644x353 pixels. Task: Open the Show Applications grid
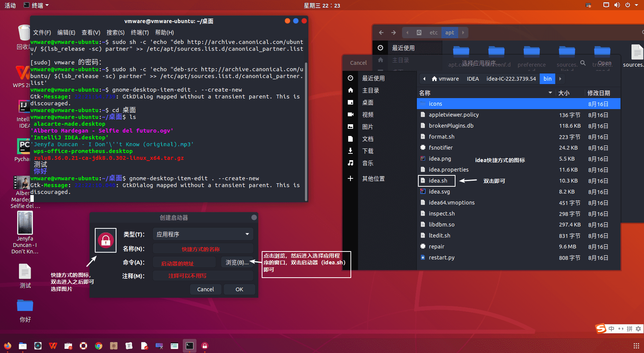636,345
